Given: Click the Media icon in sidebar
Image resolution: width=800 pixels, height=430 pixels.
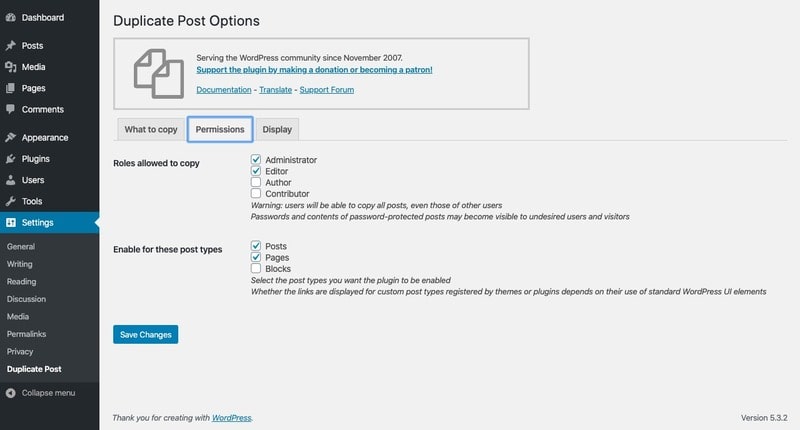Looking at the screenshot, I should (10, 67).
